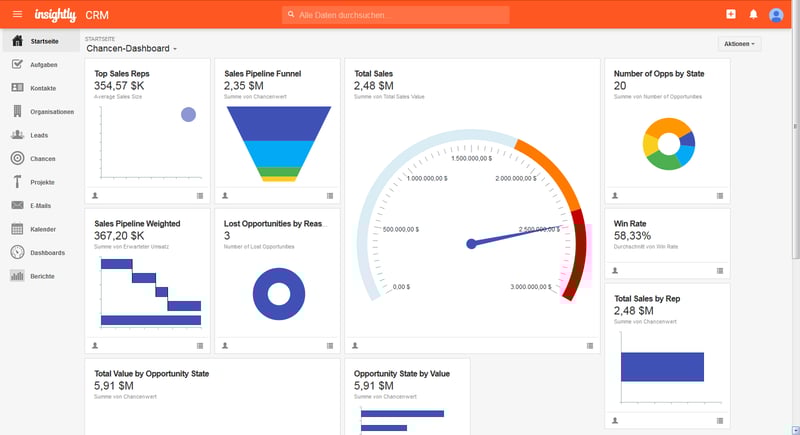This screenshot has height=435, width=800.
Task: Select Kontakte from the sidebar
Action: (43, 88)
